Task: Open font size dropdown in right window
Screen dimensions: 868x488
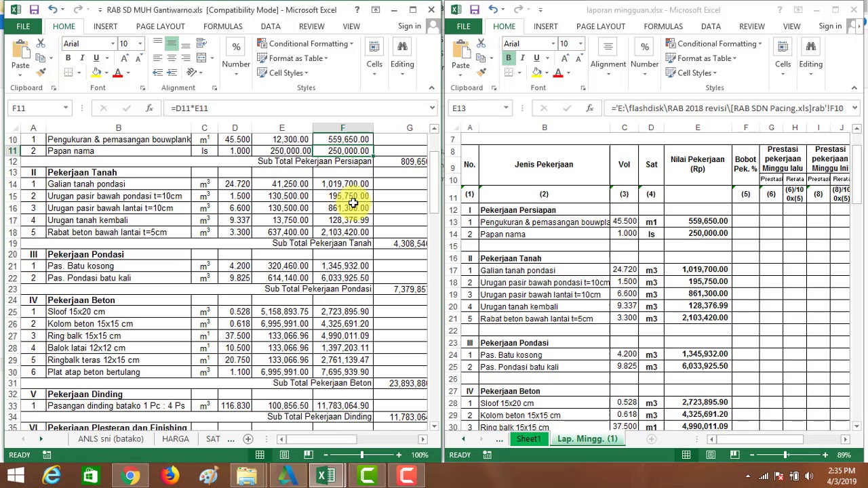Action: coord(580,43)
